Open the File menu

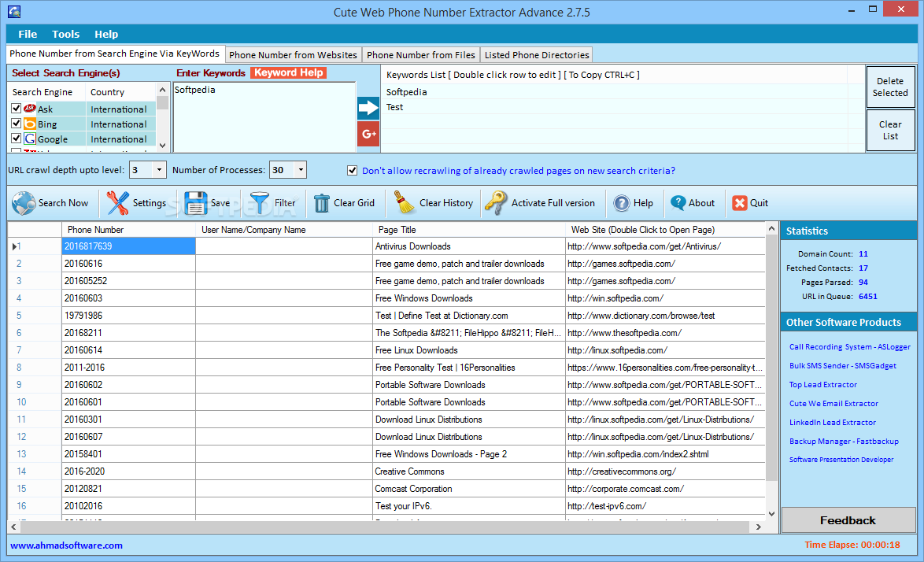tap(27, 34)
